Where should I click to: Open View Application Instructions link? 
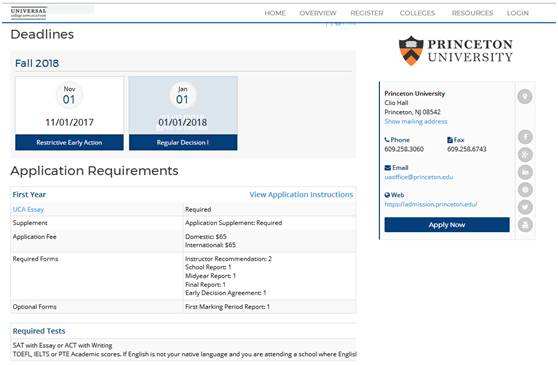301,195
